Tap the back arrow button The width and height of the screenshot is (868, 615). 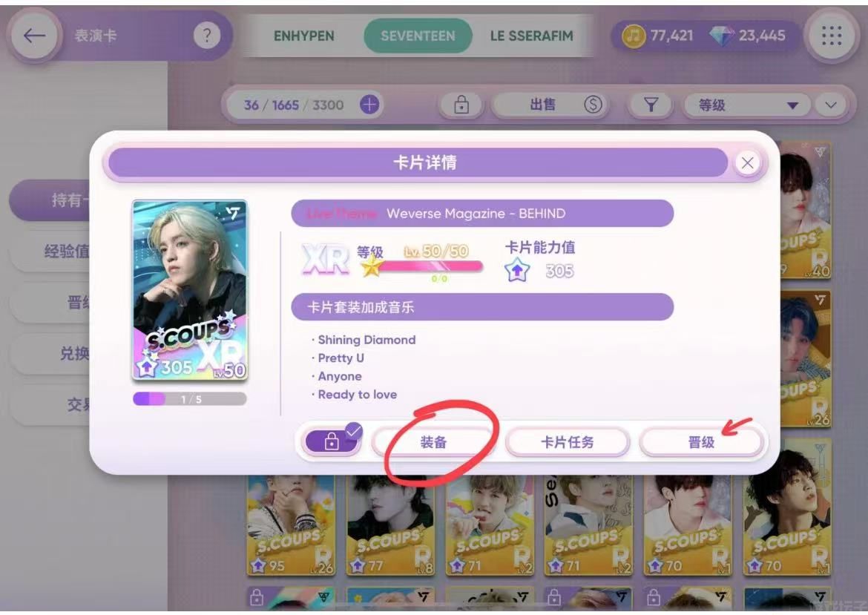click(x=34, y=36)
